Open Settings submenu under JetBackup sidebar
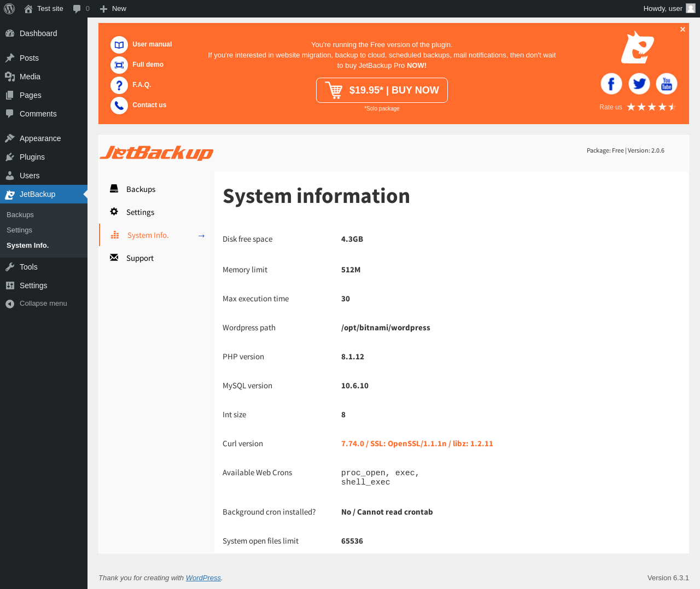This screenshot has height=589, width=700. coord(19,230)
